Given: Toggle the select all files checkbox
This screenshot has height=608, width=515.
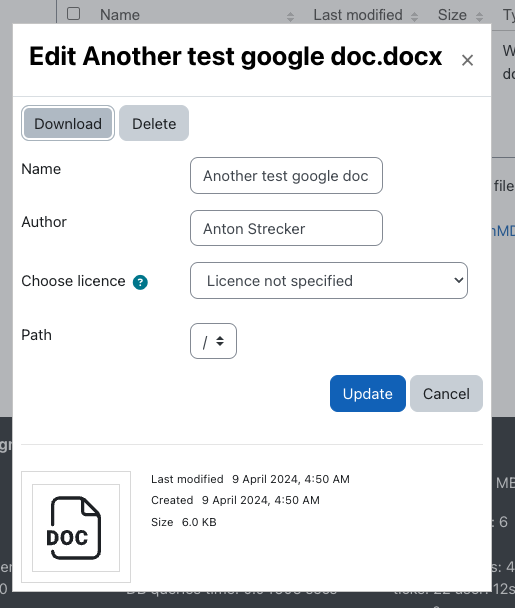Looking at the screenshot, I should 73,14.
